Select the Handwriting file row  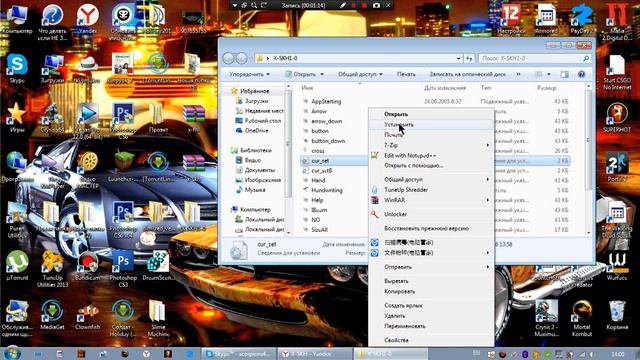tap(334, 190)
